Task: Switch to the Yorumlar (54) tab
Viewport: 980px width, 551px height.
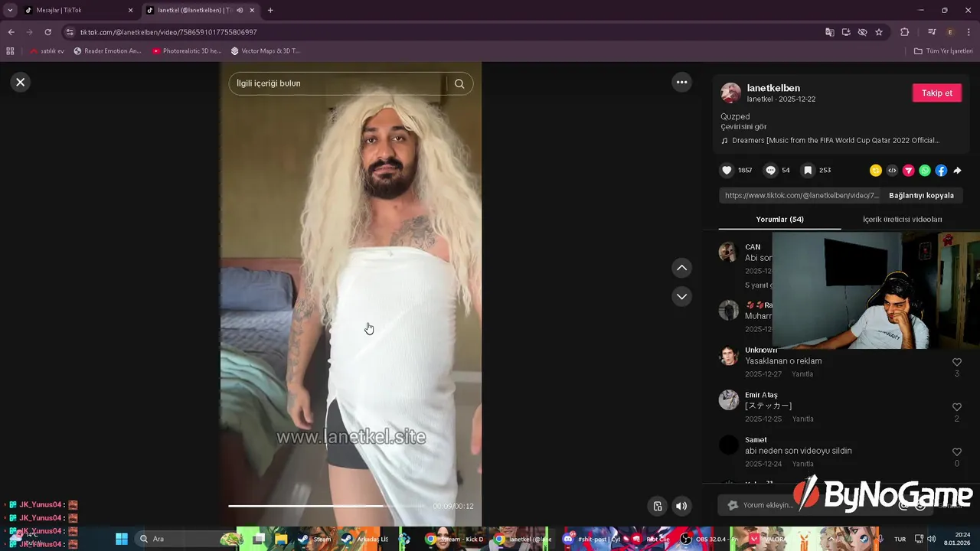Action: click(x=779, y=220)
